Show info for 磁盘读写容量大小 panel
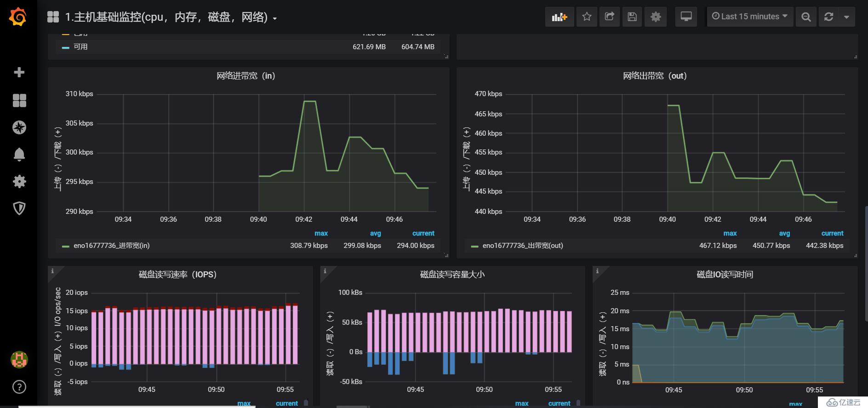 pyautogui.click(x=325, y=271)
